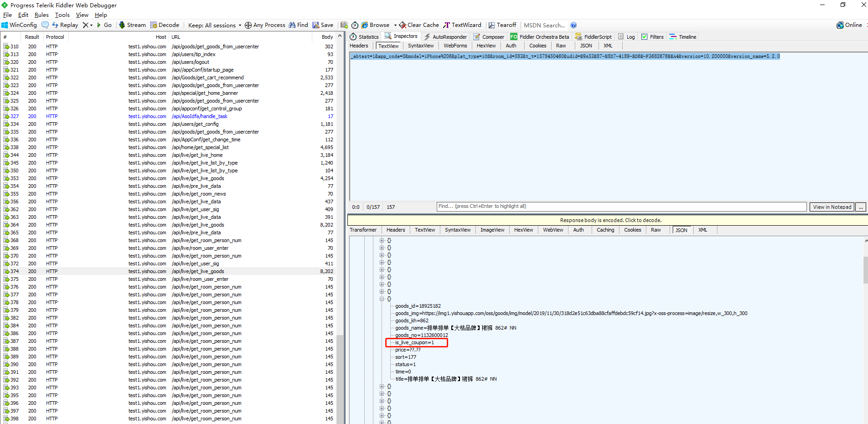Toggle Stream mode on the toolbar
The height and width of the screenshot is (424, 868).
132,25
